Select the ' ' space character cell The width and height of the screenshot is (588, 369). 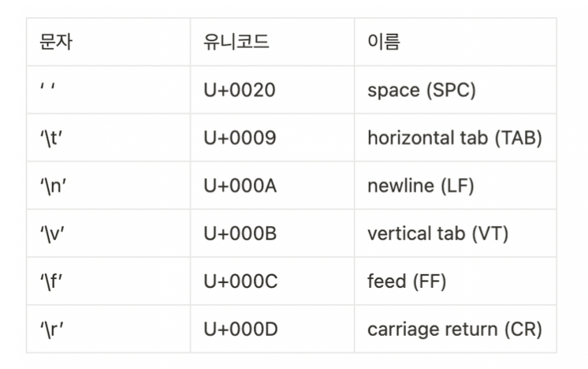click(108, 90)
